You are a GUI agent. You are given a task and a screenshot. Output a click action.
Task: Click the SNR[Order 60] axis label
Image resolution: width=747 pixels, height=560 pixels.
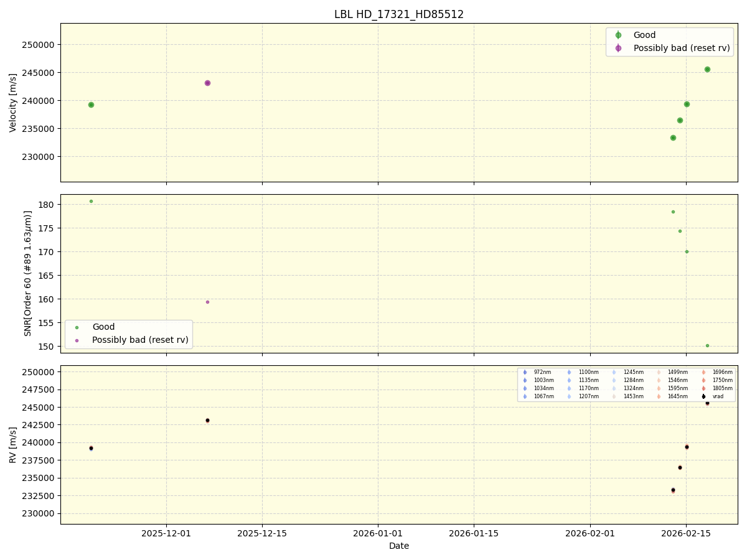[28, 274]
